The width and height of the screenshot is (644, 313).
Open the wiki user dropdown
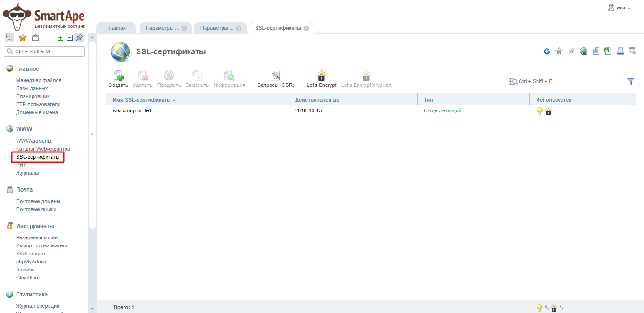coord(620,8)
